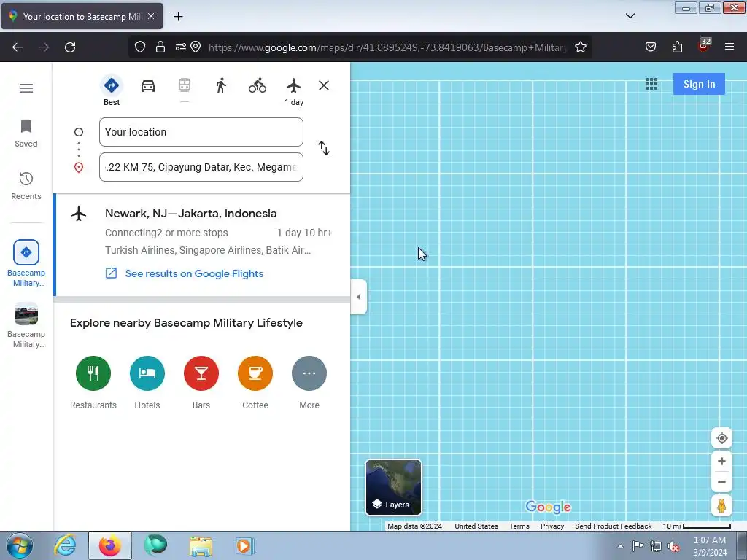
Task: Save page to Pocket
Action: coord(650,47)
